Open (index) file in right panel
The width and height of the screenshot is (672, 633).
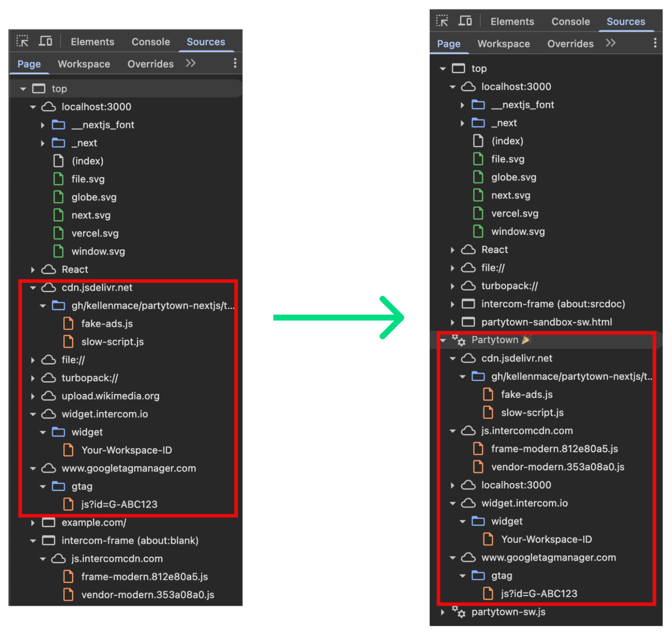(507, 141)
